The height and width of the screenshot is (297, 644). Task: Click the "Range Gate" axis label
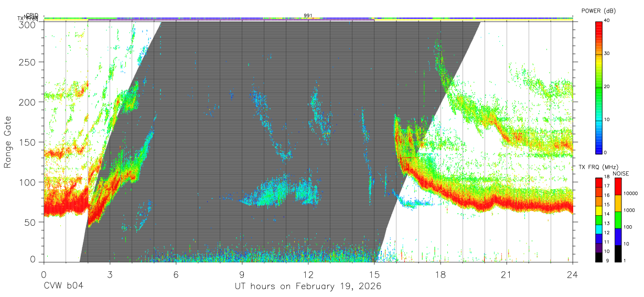[8, 142]
